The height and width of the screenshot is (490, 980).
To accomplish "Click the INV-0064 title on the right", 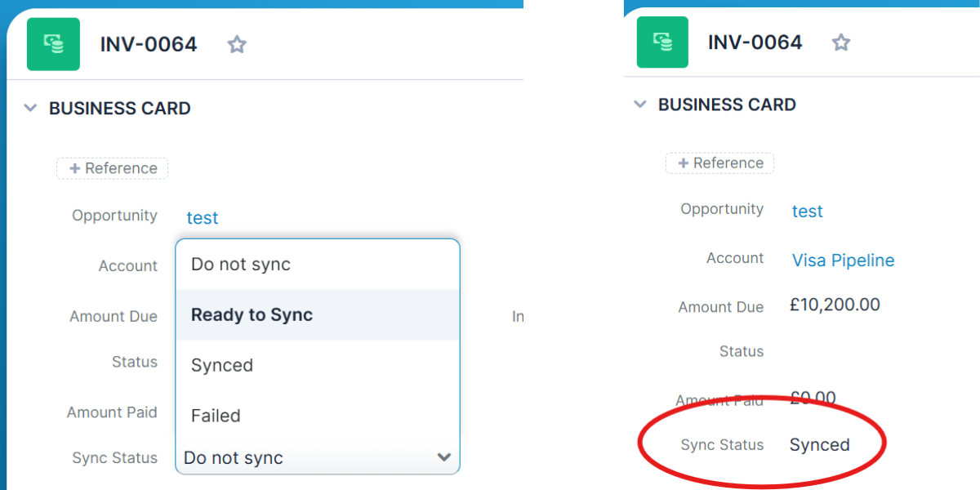I will tap(755, 42).
